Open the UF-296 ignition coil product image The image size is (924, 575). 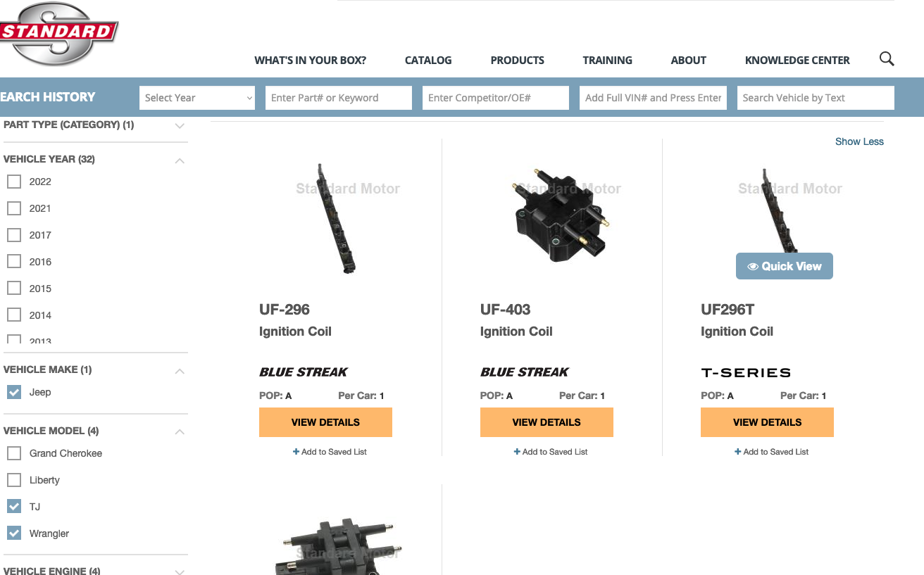pyautogui.click(x=337, y=219)
